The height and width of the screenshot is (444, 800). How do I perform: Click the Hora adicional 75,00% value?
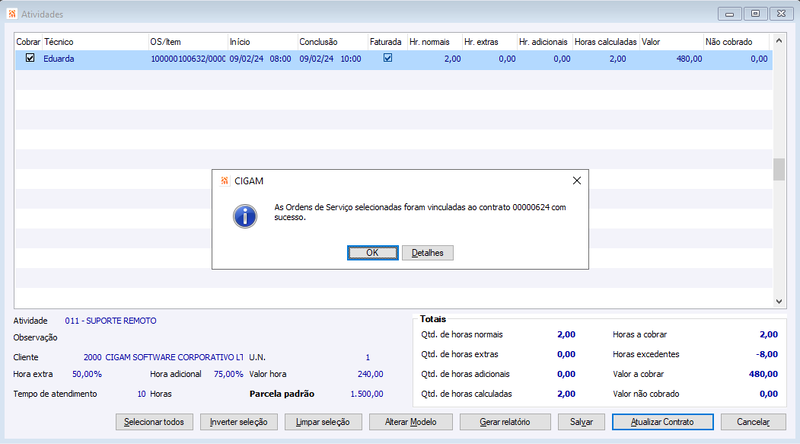(x=228, y=374)
